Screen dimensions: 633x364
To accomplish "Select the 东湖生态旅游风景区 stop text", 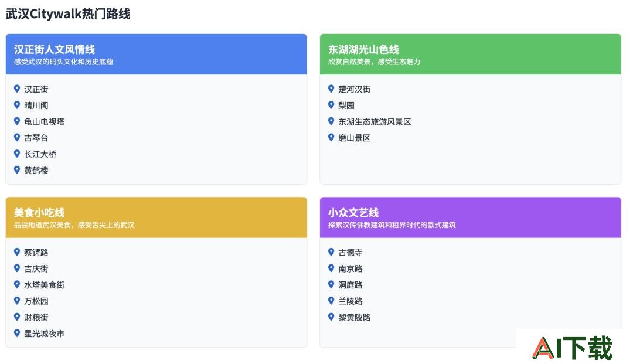I will tap(374, 121).
